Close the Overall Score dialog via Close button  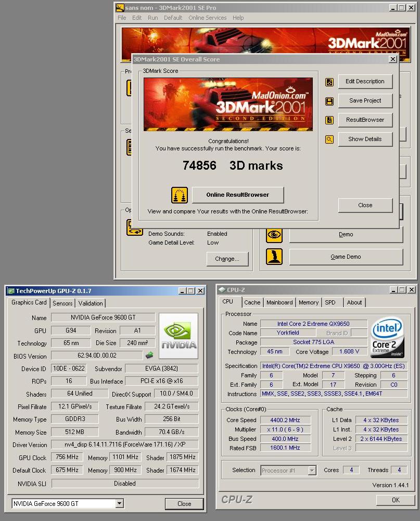pos(365,206)
